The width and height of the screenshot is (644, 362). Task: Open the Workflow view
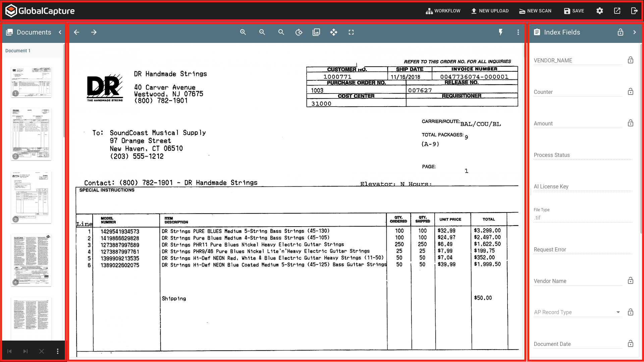click(x=443, y=11)
